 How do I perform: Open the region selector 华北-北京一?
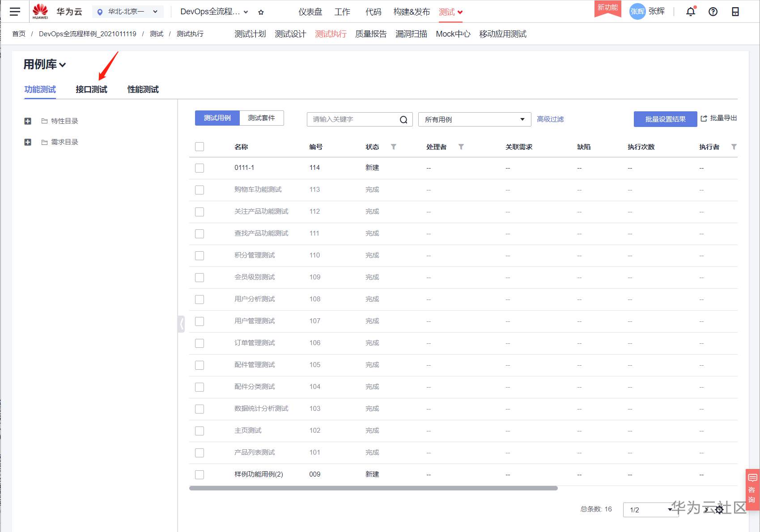click(x=128, y=12)
